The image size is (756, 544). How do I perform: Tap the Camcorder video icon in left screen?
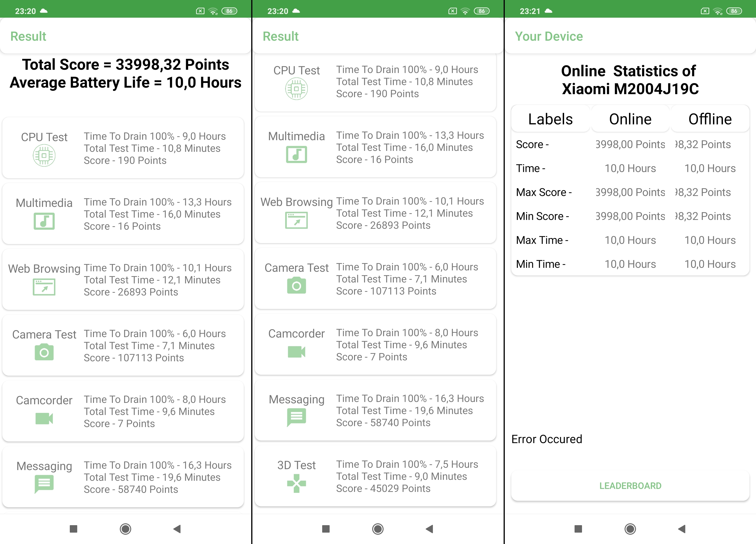tap(44, 418)
